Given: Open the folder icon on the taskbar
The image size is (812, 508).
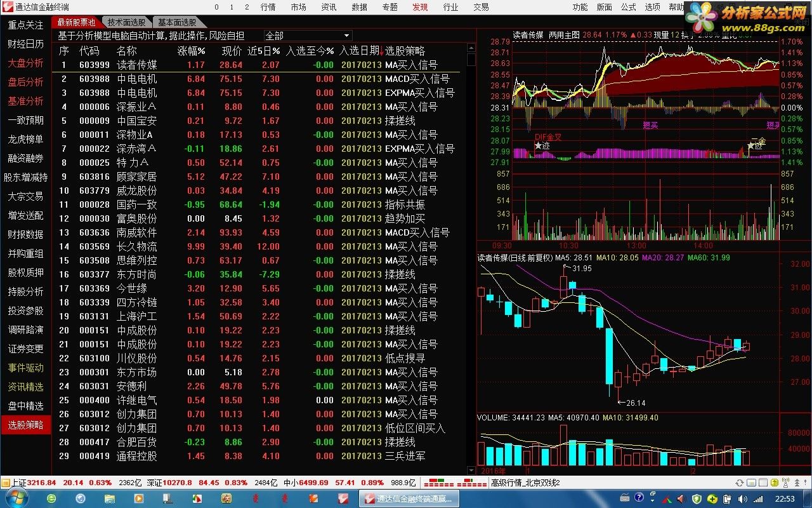Looking at the screenshot, I should click(x=110, y=498).
